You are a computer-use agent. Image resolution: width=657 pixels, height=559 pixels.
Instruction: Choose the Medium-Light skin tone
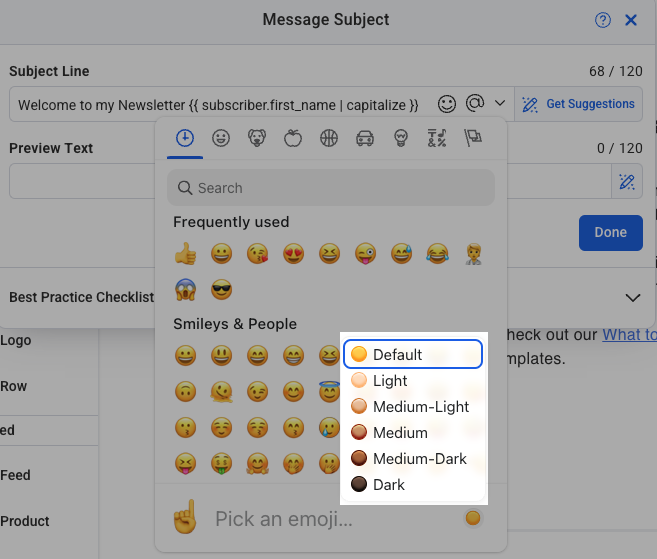coord(413,407)
